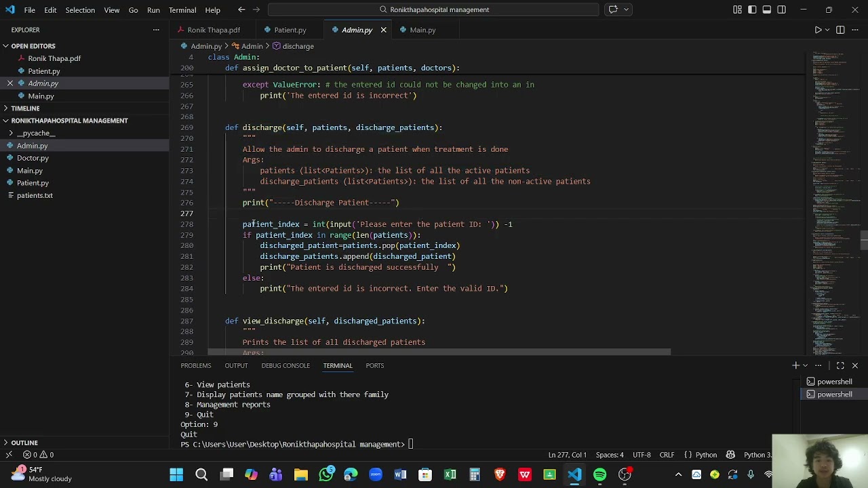Open the editor More Actions menu
The height and width of the screenshot is (488, 868).
click(x=855, y=30)
